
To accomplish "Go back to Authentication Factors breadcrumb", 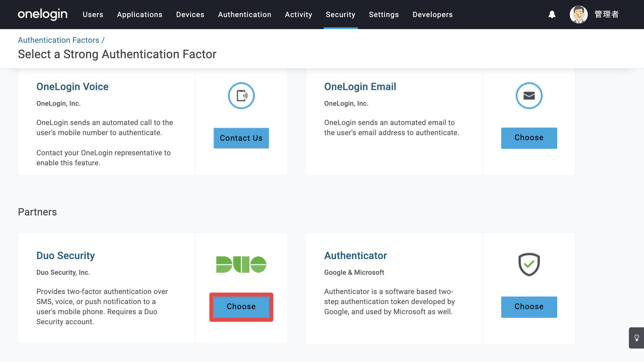I will (59, 40).
